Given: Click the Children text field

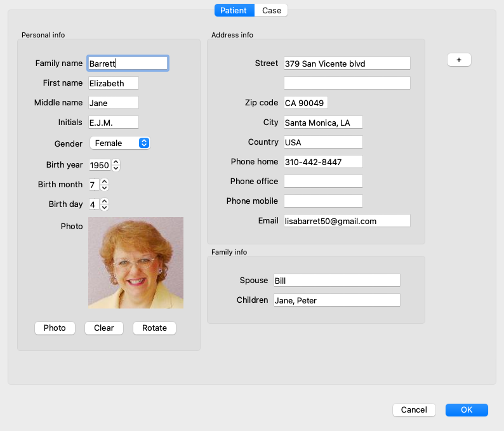Looking at the screenshot, I should 336,300.
